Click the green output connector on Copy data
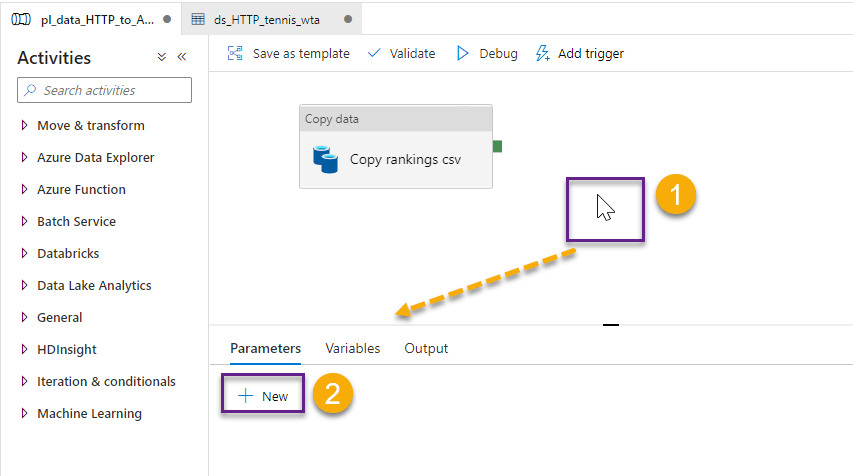853x476 pixels. pyautogui.click(x=497, y=147)
